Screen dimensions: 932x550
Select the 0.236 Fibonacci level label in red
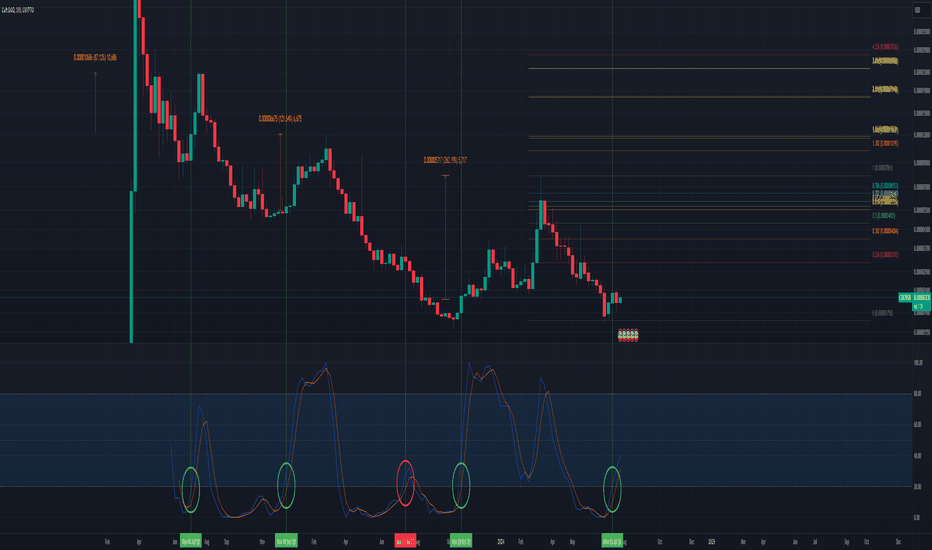[885, 254]
